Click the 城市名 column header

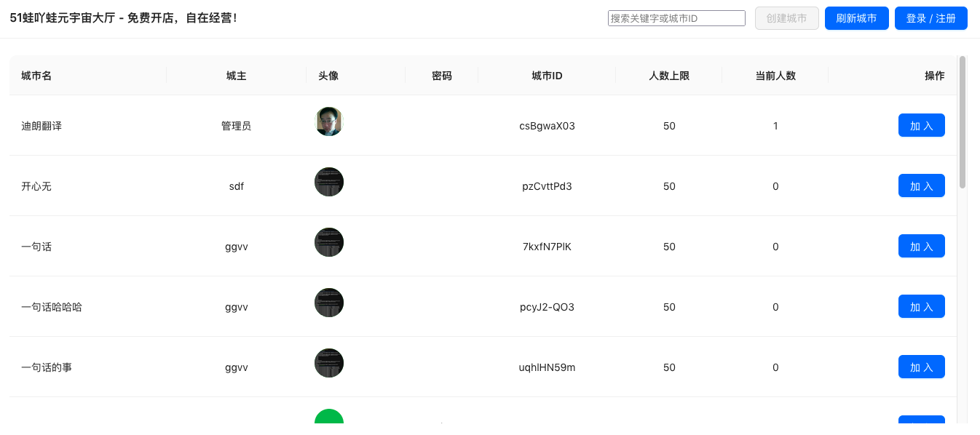(x=36, y=76)
